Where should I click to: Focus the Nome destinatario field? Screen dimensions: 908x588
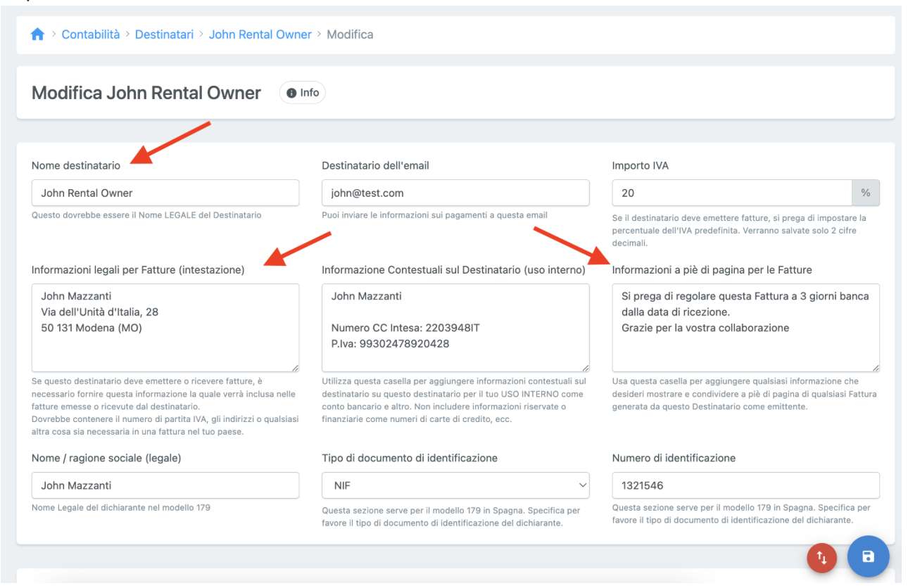(165, 193)
